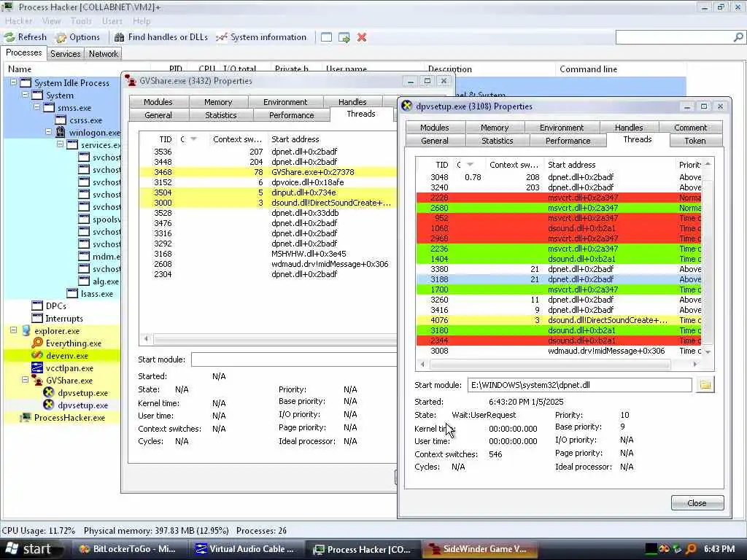Collapse the System Idle Process tree node
Viewport: 747px width, 560px height.
pyautogui.click(x=14, y=82)
